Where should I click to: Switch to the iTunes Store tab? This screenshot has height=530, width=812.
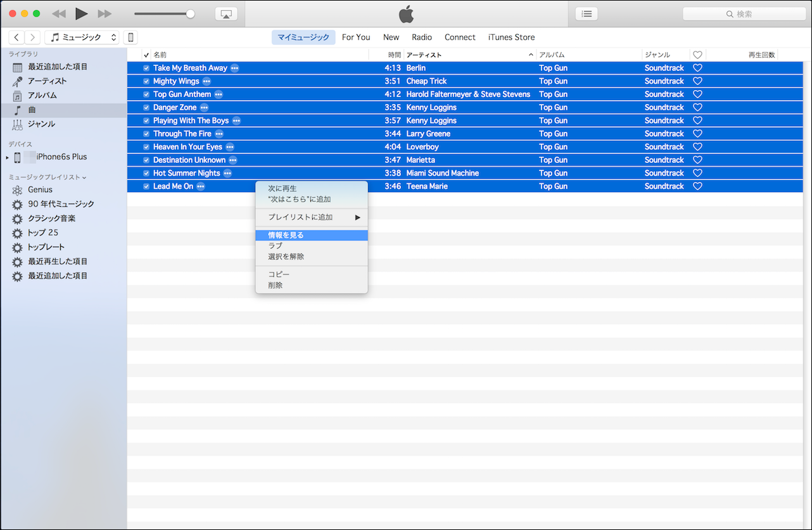pos(511,37)
